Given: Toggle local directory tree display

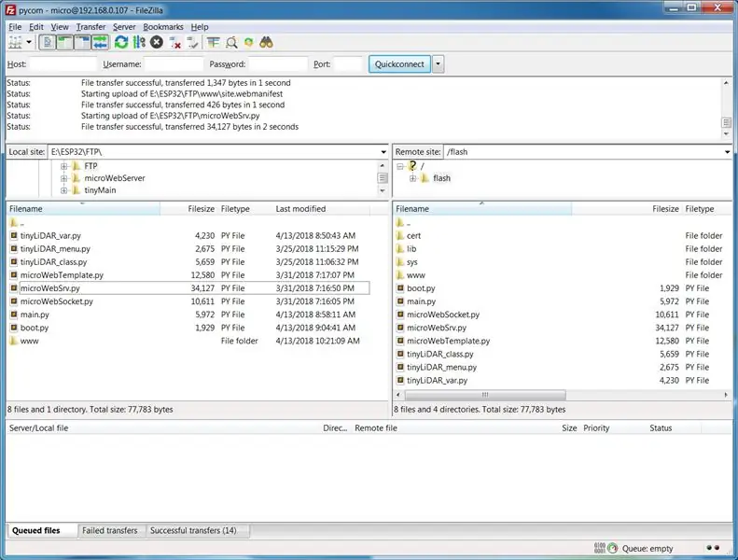Looking at the screenshot, I should pyautogui.click(x=64, y=43).
